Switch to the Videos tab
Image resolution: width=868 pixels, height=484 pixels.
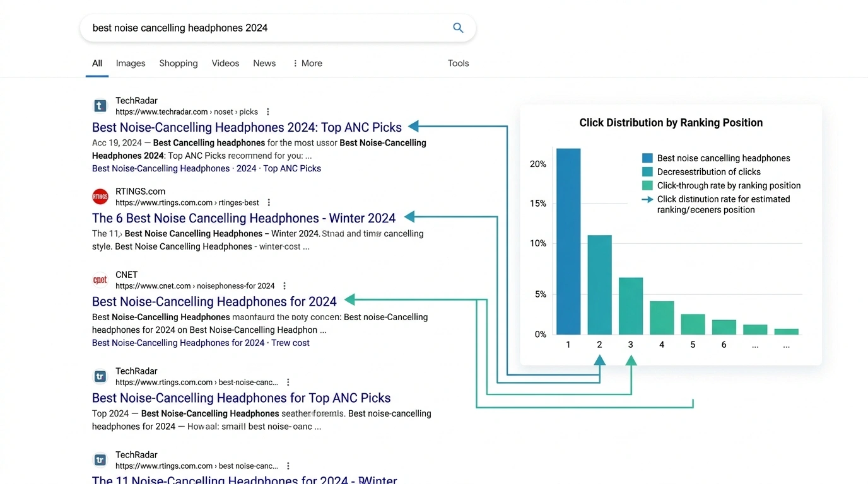[x=225, y=63]
